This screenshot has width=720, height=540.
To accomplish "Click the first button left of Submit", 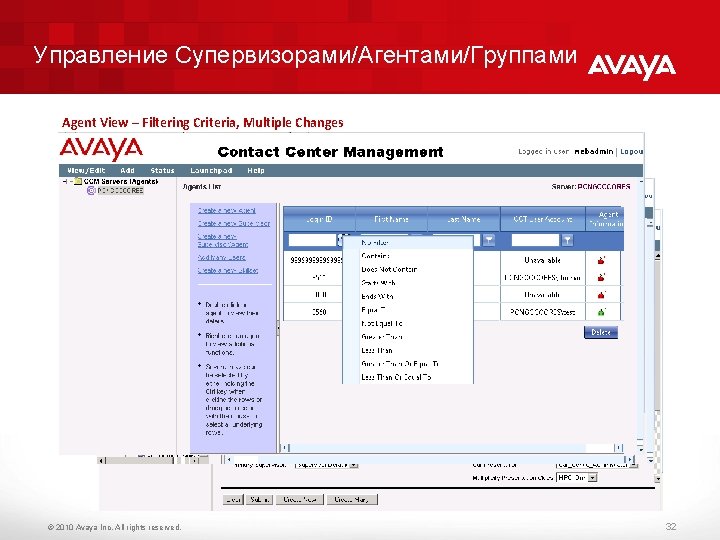I will coord(233,499).
